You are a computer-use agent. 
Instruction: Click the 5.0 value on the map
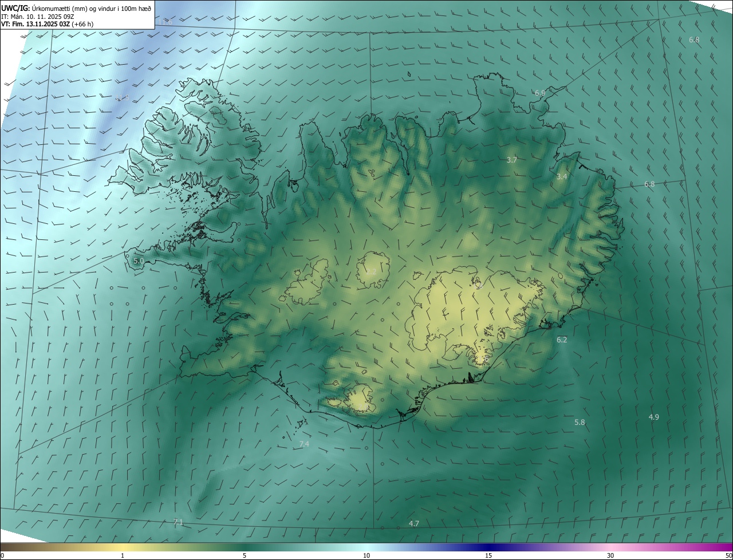tap(139, 261)
